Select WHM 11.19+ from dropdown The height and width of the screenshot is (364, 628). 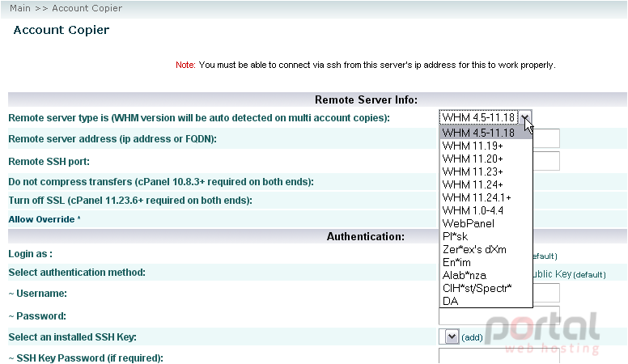point(486,146)
